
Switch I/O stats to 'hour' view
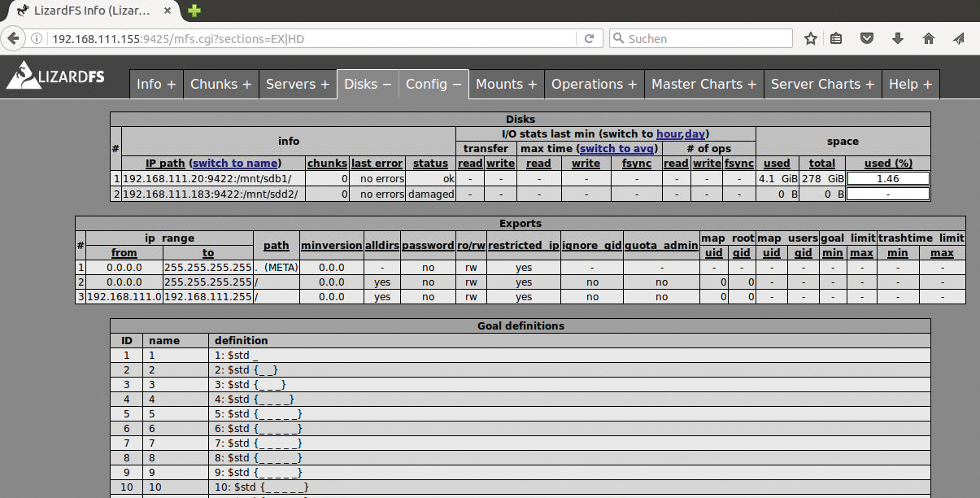pyautogui.click(x=669, y=133)
